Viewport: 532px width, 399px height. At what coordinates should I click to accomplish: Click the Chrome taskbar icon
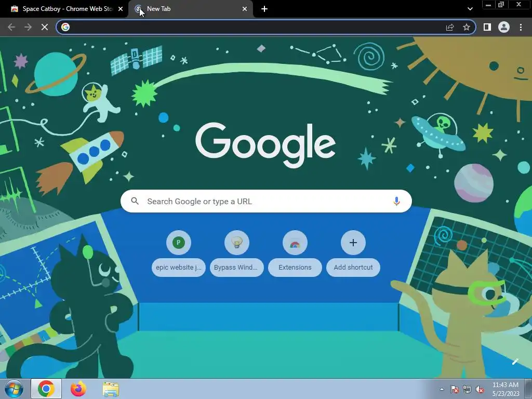[x=46, y=389]
